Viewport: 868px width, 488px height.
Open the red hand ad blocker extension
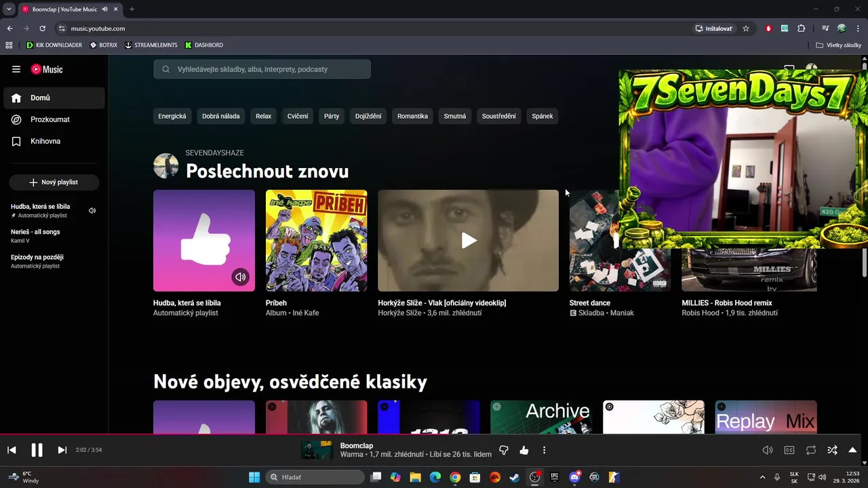click(x=768, y=28)
